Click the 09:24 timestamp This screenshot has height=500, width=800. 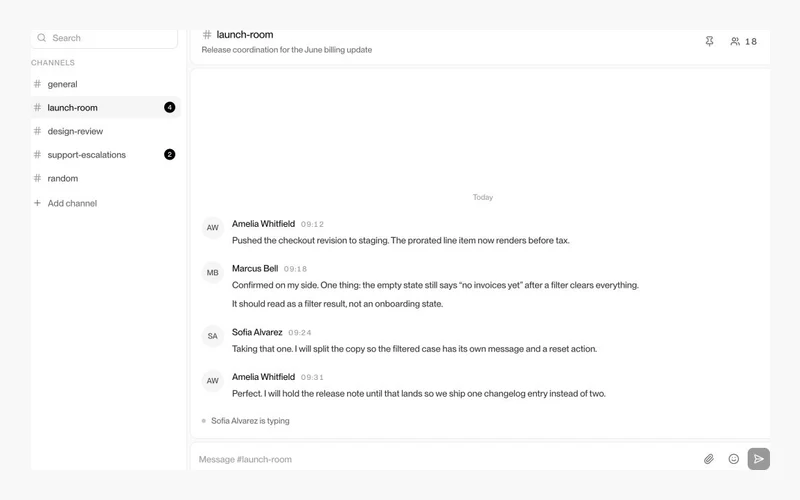pos(299,333)
